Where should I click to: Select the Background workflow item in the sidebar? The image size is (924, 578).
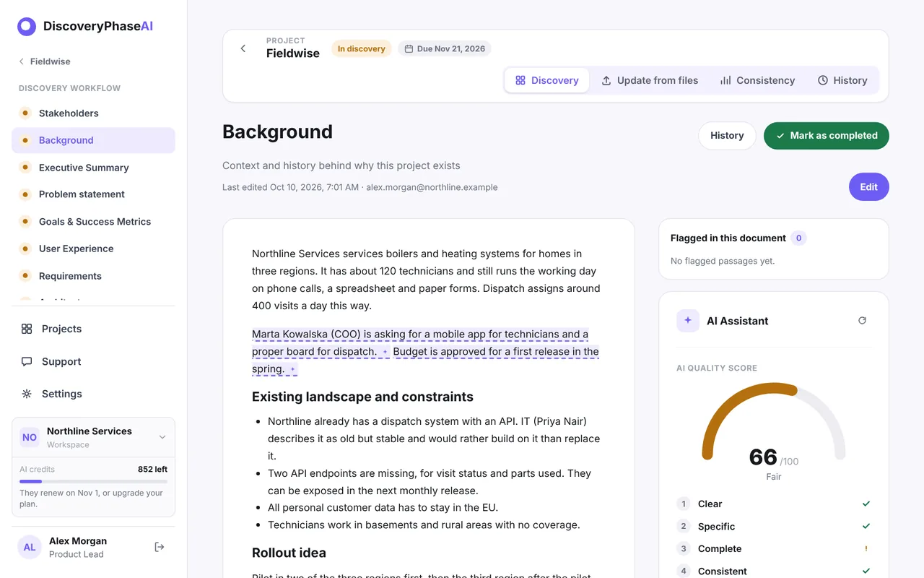tap(93, 140)
